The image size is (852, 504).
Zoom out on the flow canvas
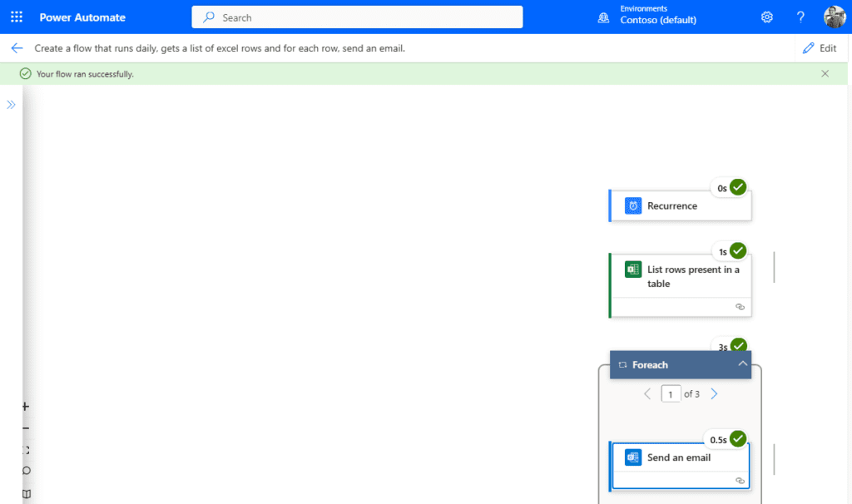tap(26, 428)
